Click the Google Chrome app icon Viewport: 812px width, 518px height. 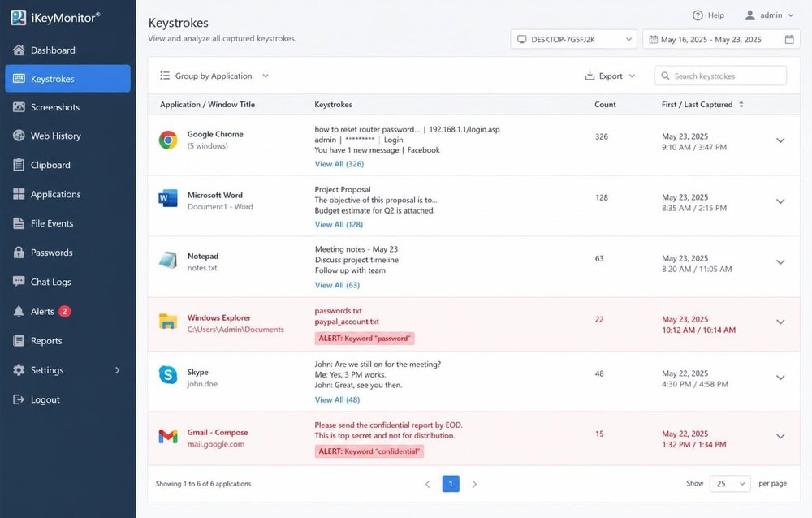(x=168, y=140)
